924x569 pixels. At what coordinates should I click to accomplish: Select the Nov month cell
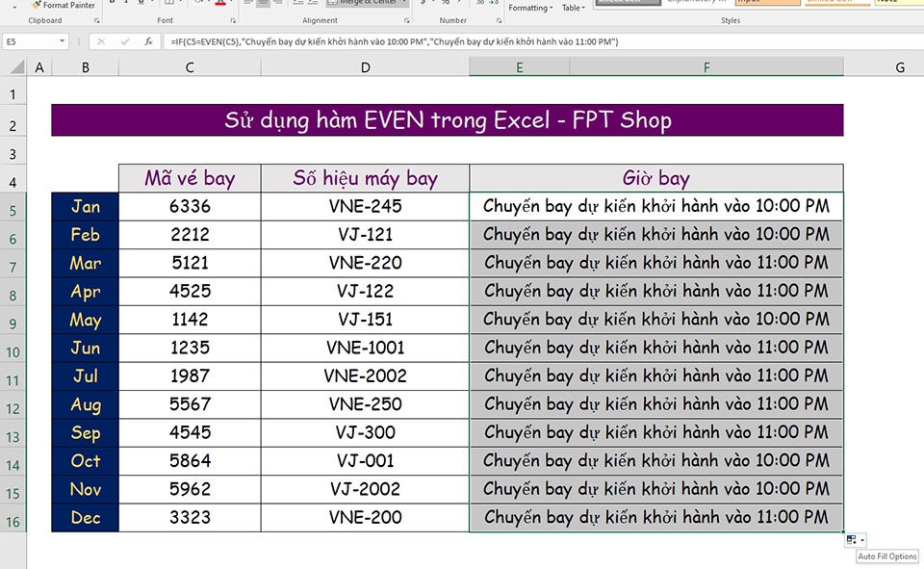86,489
